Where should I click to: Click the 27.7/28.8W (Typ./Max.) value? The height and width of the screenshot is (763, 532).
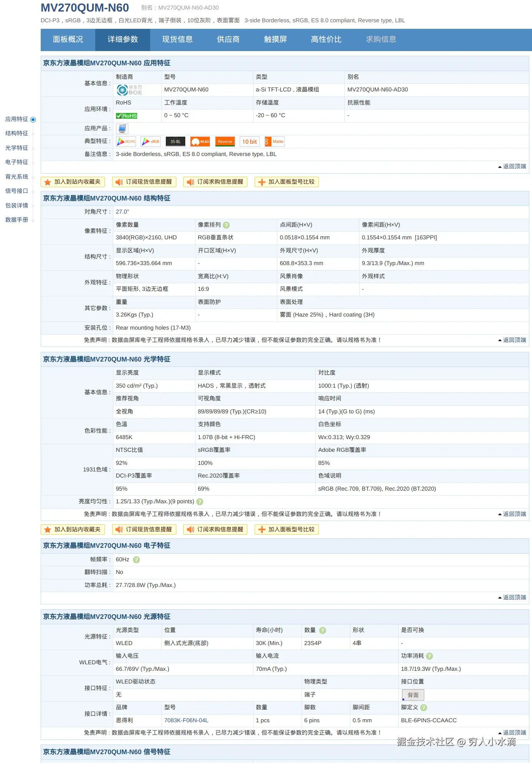(x=146, y=585)
